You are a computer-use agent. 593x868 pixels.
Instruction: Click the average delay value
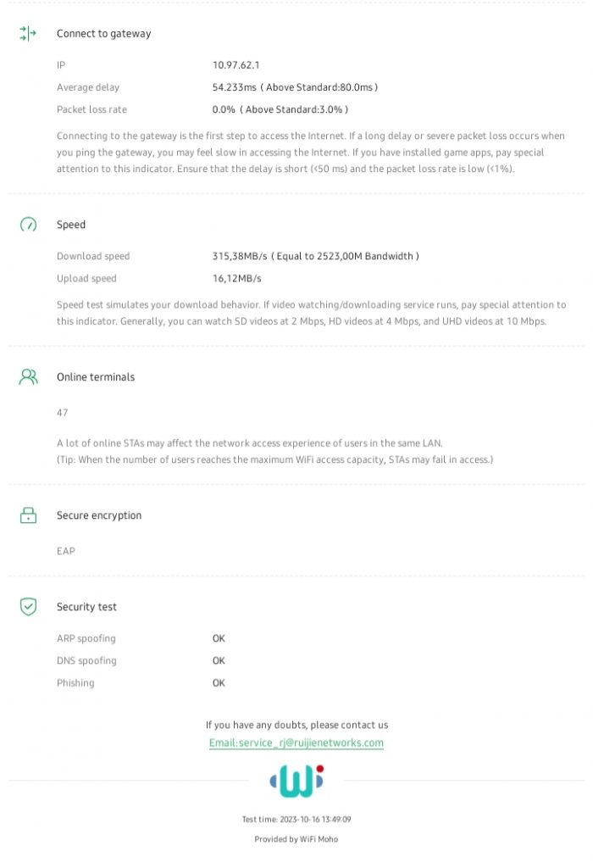click(x=295, y=87)
